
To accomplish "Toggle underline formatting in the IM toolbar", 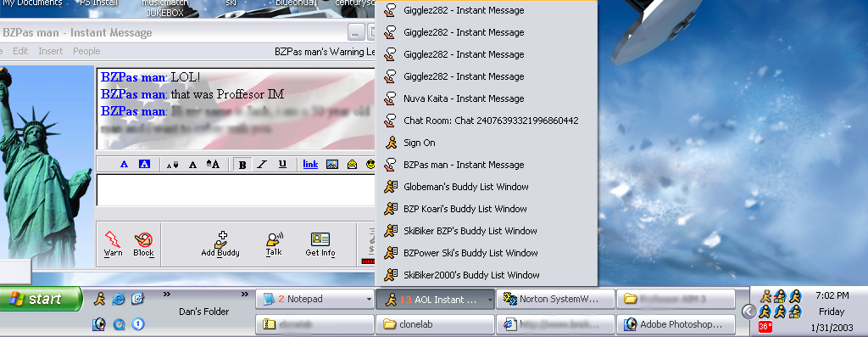I will tap(282, 165).
